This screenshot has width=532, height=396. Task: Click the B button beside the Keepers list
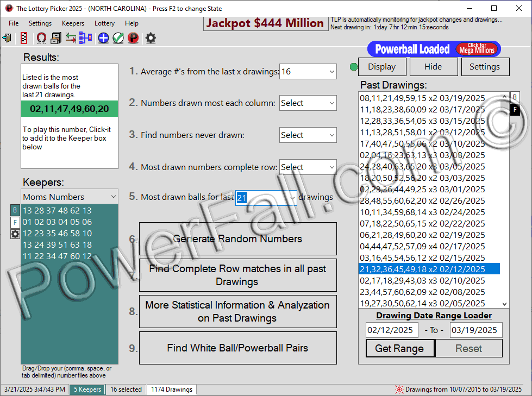tap(15, 210)
